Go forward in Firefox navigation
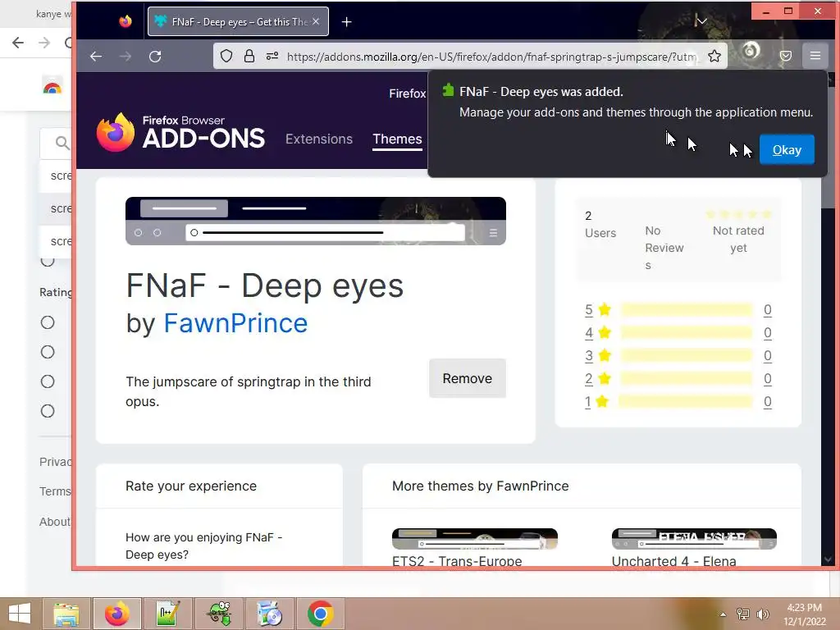Screen dimensions: 840x630 coord(126,57)
